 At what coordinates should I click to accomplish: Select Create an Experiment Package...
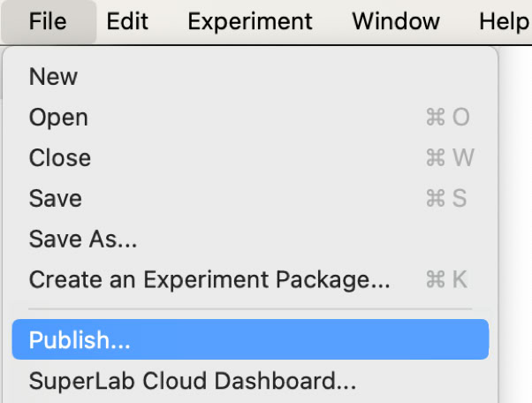209,279
